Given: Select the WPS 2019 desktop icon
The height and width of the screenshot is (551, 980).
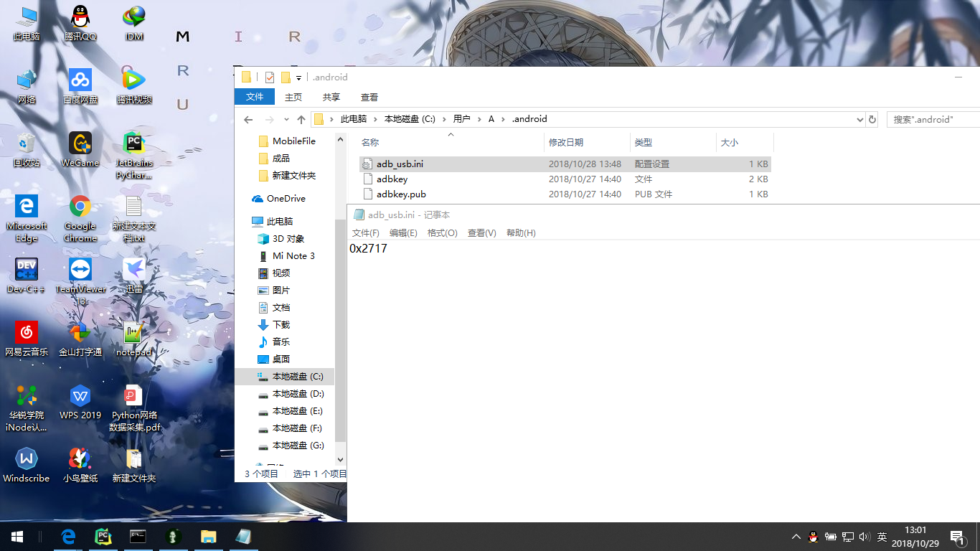Looking at the screenshot, I should pos(80,402).
